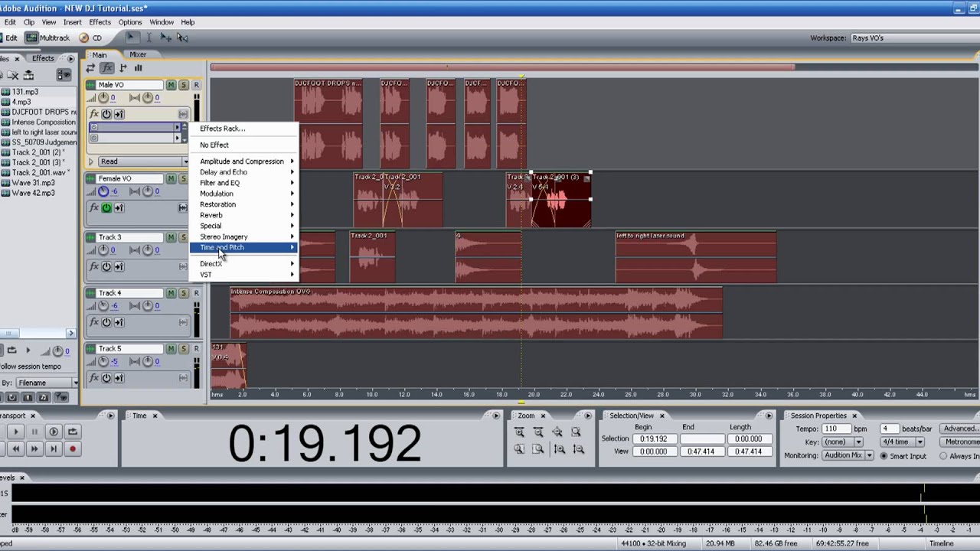Viewport: 980px width, 551px height.
Task: Adjust Track 4 volume knob
Action: tap(103, 306)
